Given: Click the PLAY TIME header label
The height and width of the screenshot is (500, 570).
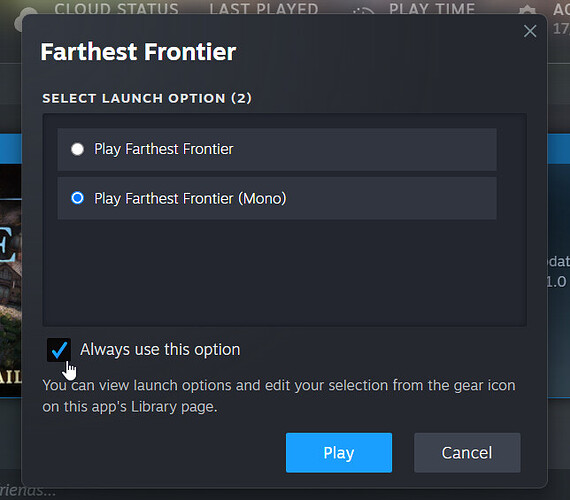Looking at the screenshot, I should [432, 9].
